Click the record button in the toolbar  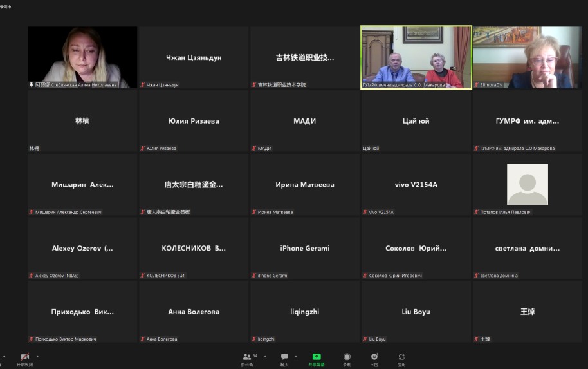pos(347,357)
